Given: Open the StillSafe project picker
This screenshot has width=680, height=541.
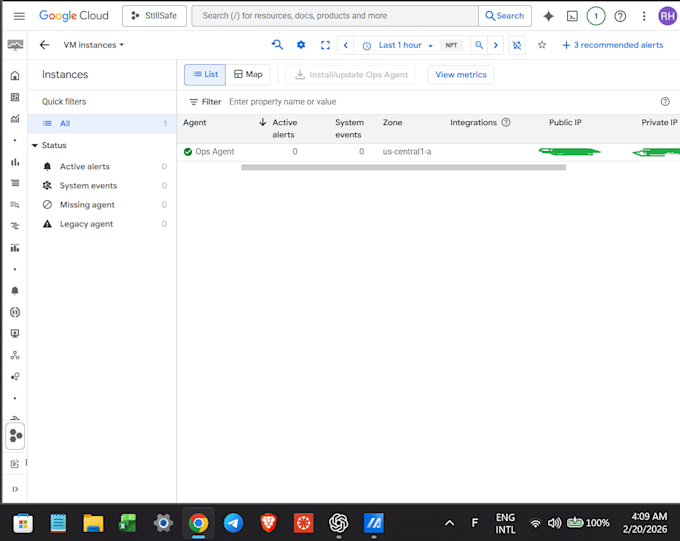Looking at the screenshot, I should 154,16.
